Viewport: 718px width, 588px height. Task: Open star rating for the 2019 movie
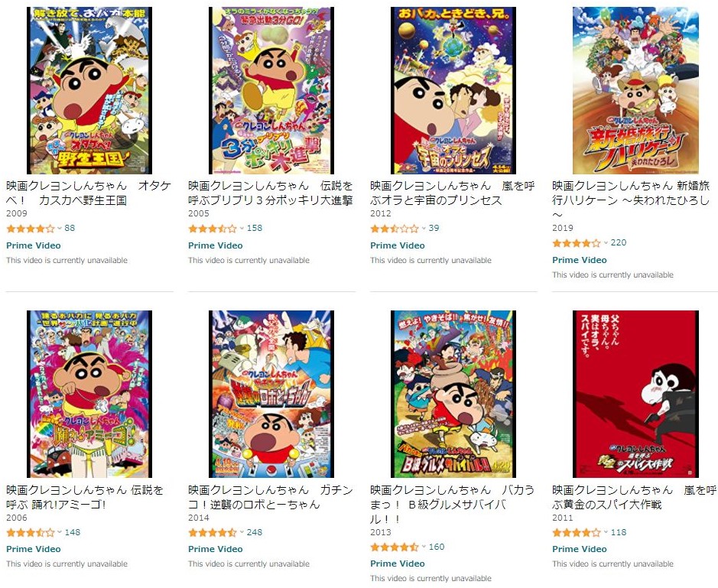pos(577,242)
